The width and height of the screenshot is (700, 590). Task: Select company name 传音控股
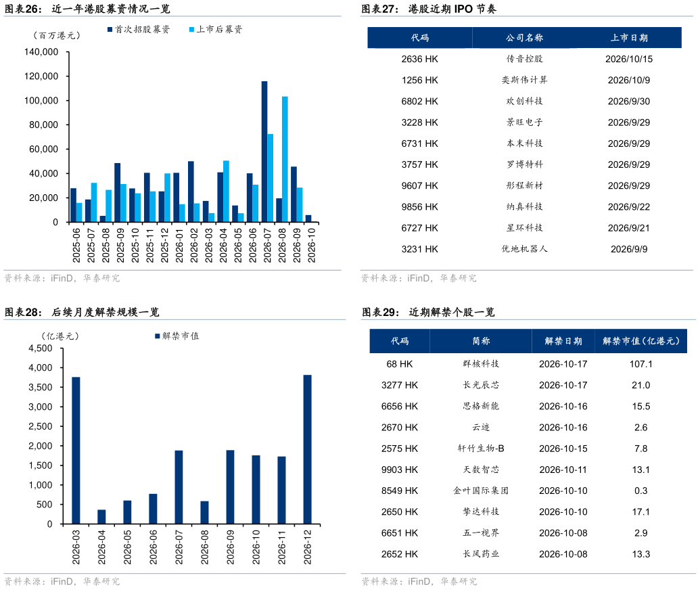pos(525,59)
